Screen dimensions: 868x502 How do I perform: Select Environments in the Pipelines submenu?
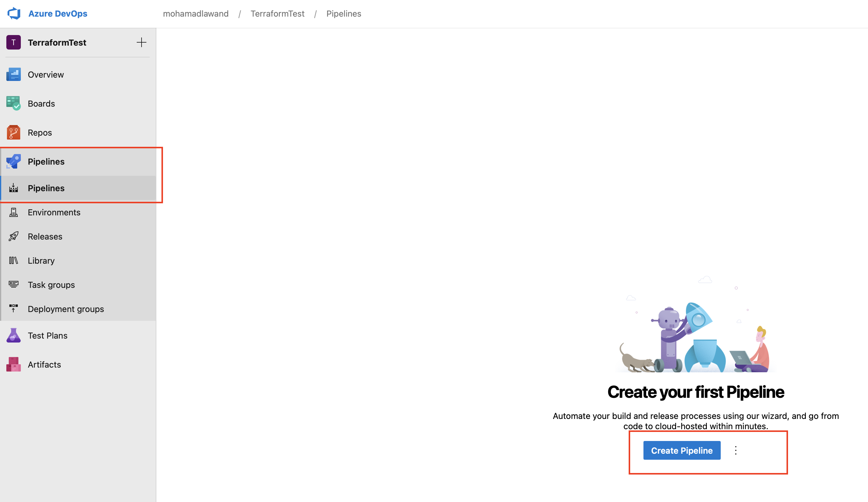coord(54,212)
